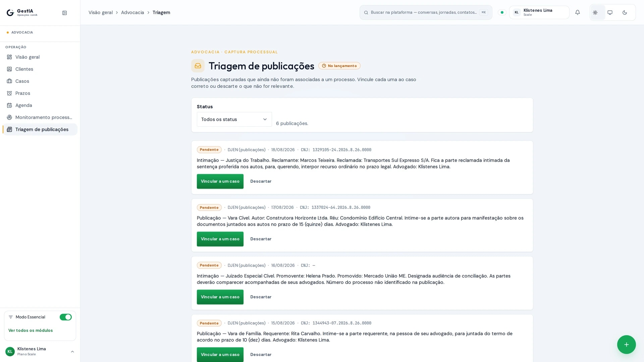The height and width of the screenshot is (362, 644).
Task: Link the Marcos Teixeira publication to a case
Action: point(220,181)
